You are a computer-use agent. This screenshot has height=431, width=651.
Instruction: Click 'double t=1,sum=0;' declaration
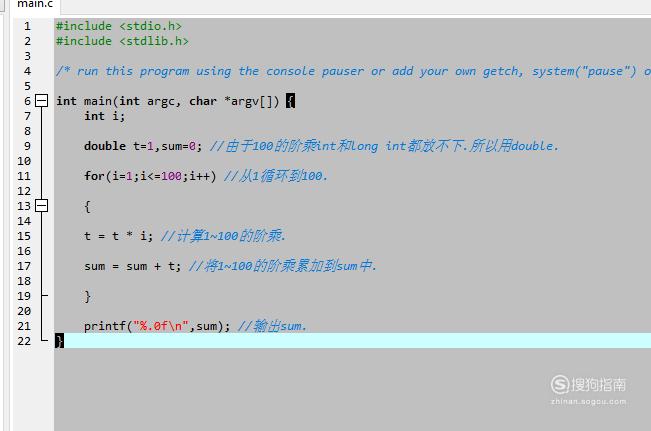click(x=143, y=146)
